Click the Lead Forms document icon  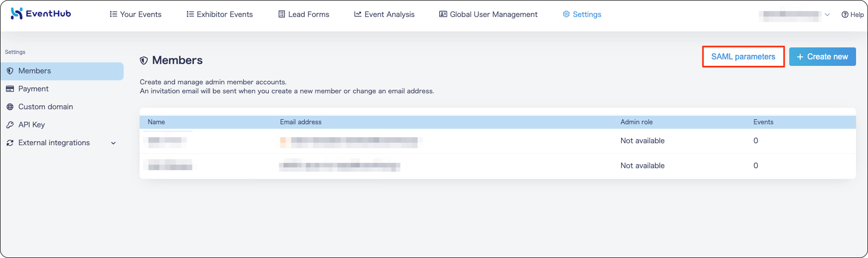click(282, 14)
